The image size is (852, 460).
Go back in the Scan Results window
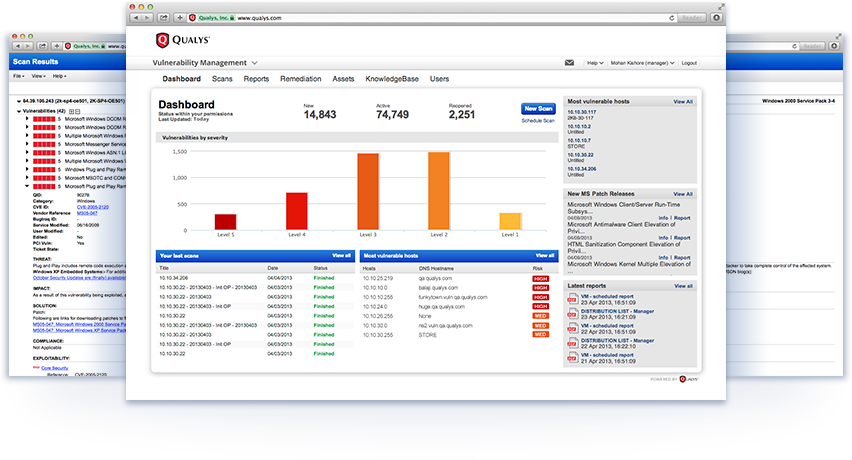(17, 46)
